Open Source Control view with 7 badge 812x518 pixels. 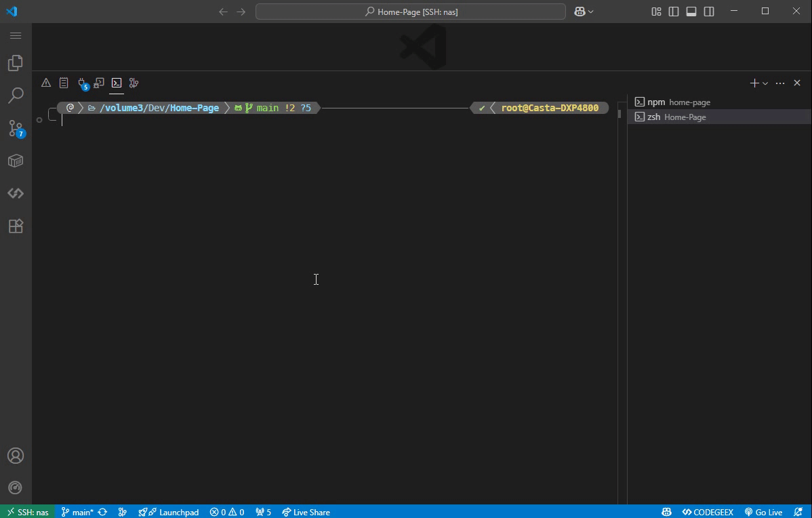tap(16, 129)
